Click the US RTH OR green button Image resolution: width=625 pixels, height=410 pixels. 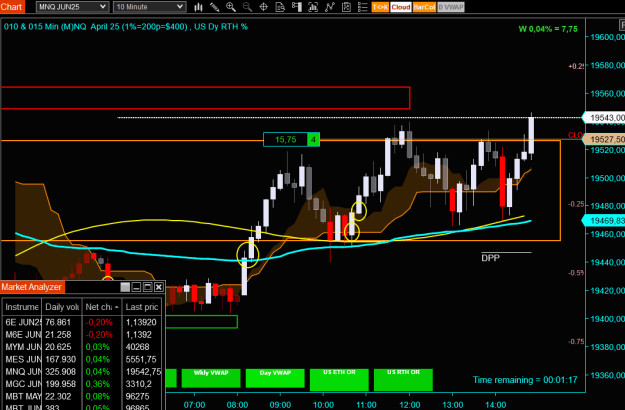pos(403,379)
